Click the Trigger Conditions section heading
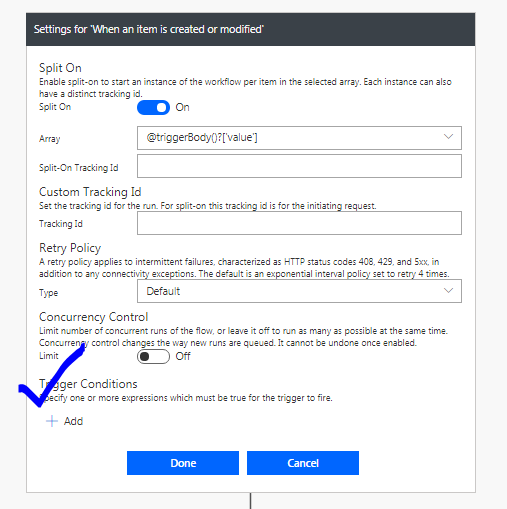Viewport: 507px width, 509px height. tap(88, 384)
